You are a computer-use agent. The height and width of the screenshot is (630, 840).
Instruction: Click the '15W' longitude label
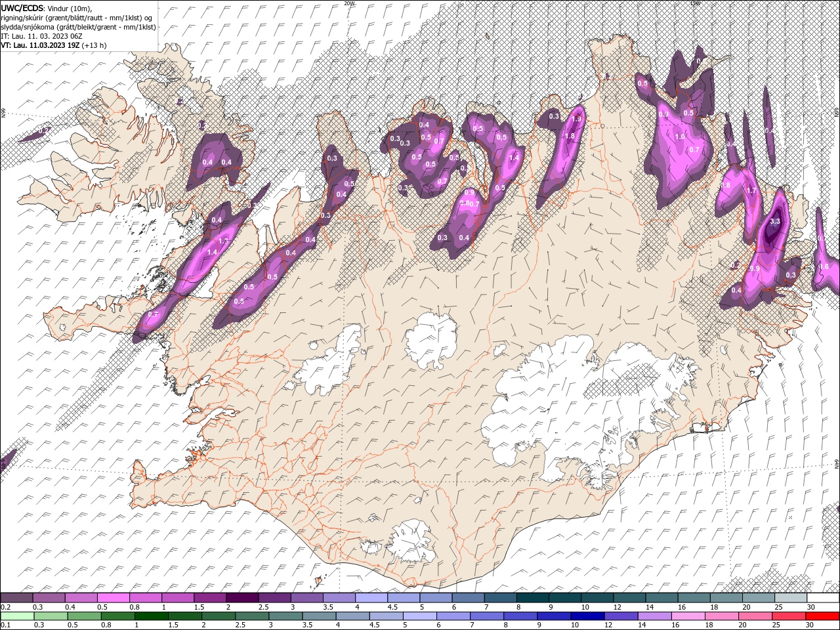click(695, 3)
